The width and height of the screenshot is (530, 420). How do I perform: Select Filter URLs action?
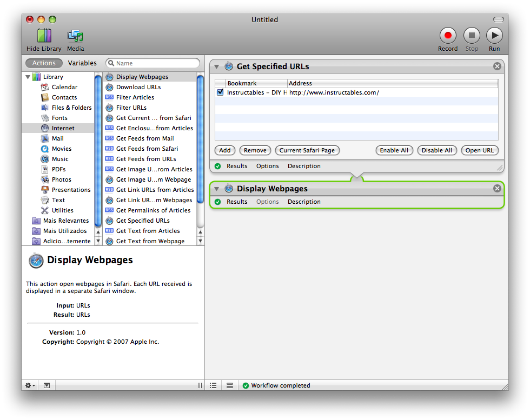(150, 108)
